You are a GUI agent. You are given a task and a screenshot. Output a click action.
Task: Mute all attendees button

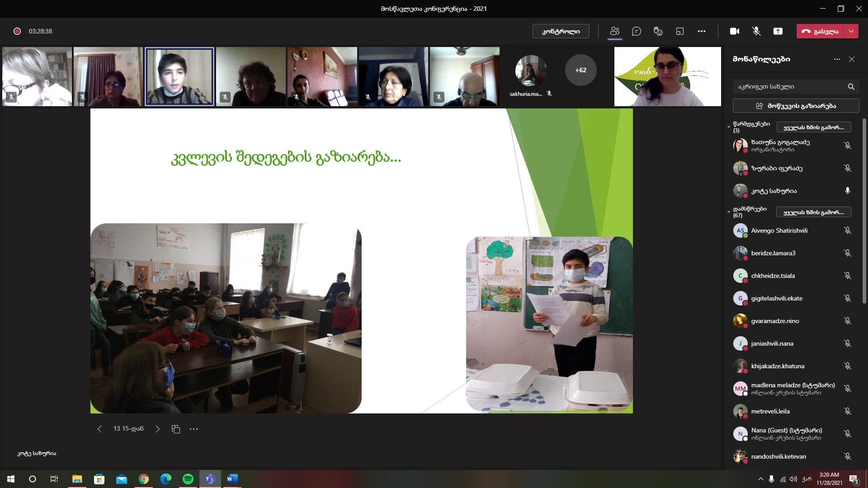tap(814, 212)
